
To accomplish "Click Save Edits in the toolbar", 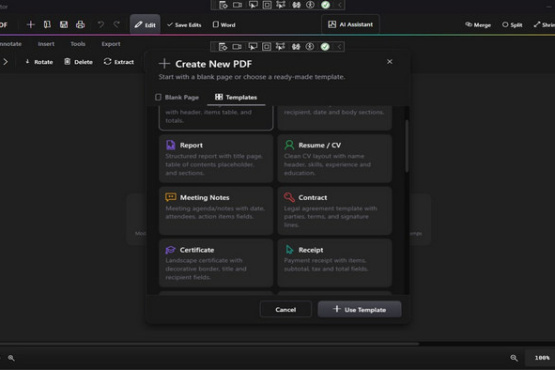I will click(184, 25).
